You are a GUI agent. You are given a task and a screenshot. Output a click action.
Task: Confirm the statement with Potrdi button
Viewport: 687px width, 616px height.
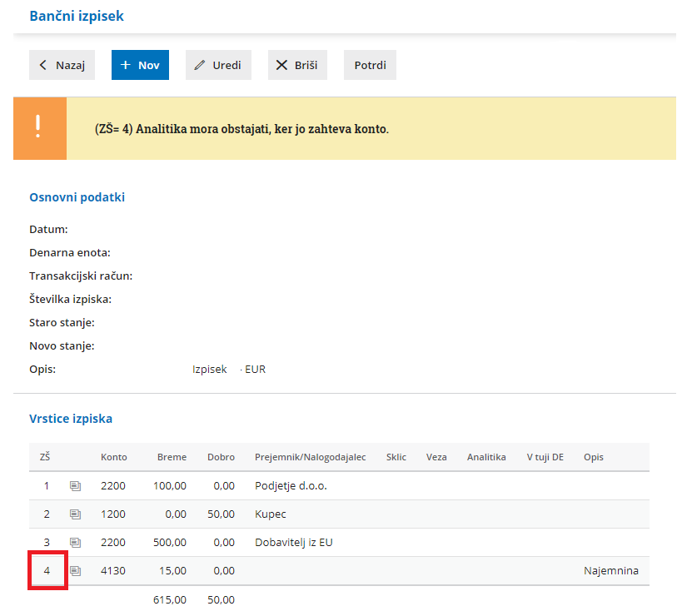370,65
